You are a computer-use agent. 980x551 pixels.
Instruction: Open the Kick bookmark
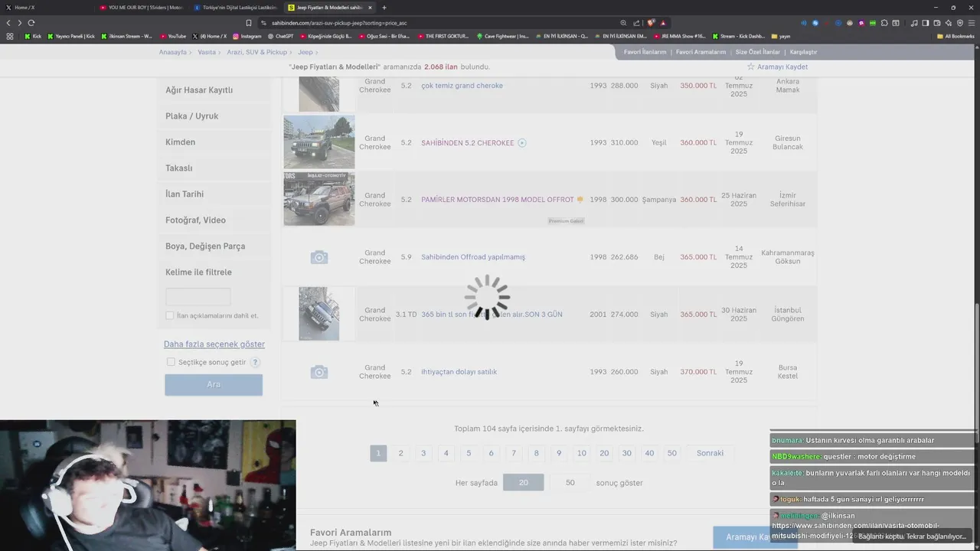click(x=33, y=36)
